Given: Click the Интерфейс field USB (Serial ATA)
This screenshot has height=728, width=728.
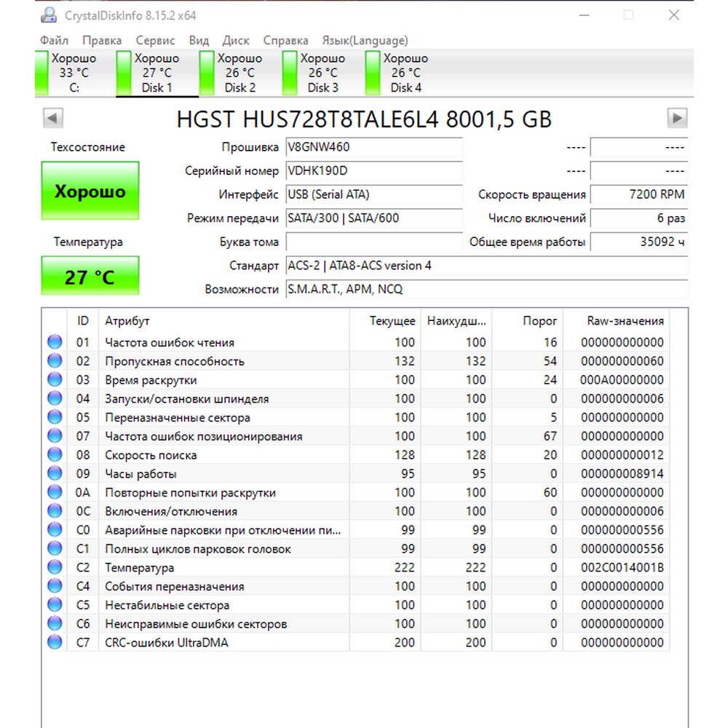Looking at the screenshot, I should pos(374,194).
